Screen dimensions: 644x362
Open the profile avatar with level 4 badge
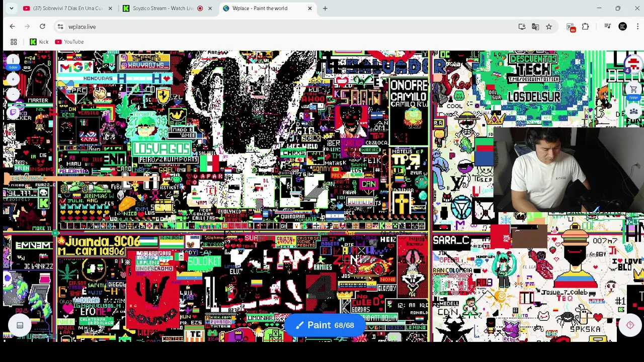[x=633, y=64]
